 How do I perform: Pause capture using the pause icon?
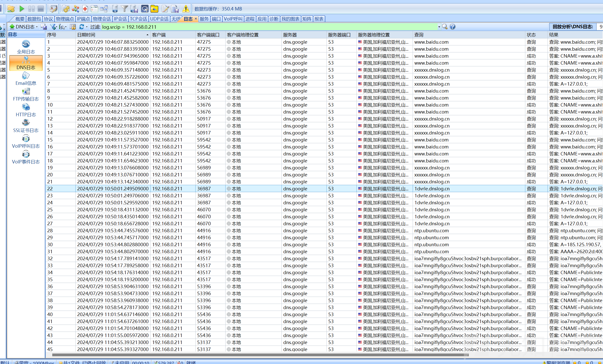[x=31, y=9]
